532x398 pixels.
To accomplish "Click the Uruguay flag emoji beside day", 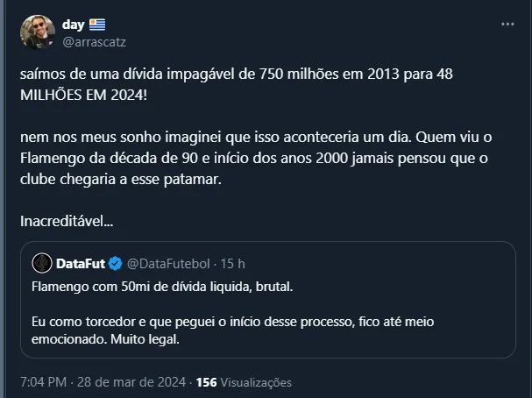I will (97, 25).
